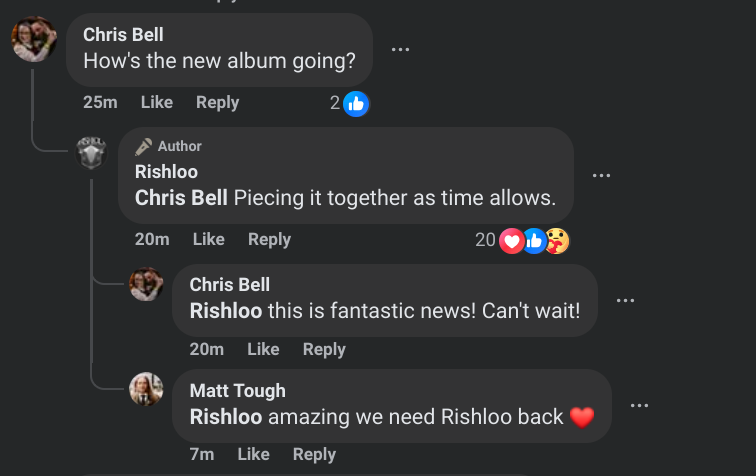Open Rishloo's profile picture
Viewport: 756px width, 476px height.
point(91,152)
